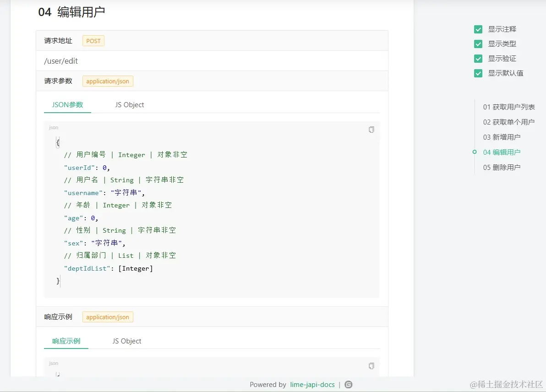
Task: Jump to 03 新增用户 section
Action: (x=502, y=137)
